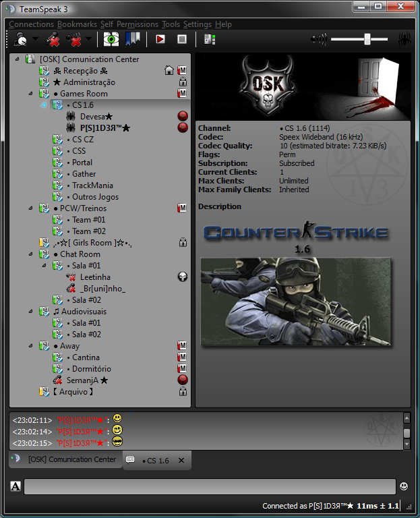
Task: Click the padlock icon on Administração row
Action: [x=183, y=82]
